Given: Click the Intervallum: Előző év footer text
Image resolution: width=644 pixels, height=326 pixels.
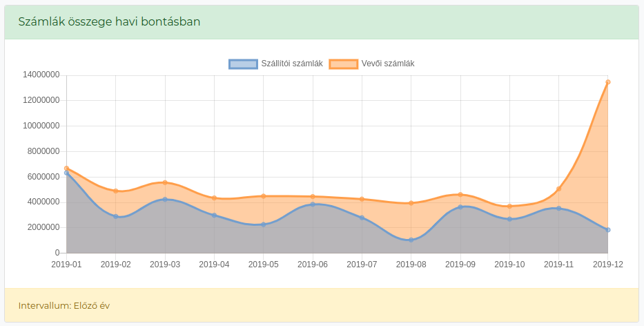Looking at the screenshot, I should (64, 306).
